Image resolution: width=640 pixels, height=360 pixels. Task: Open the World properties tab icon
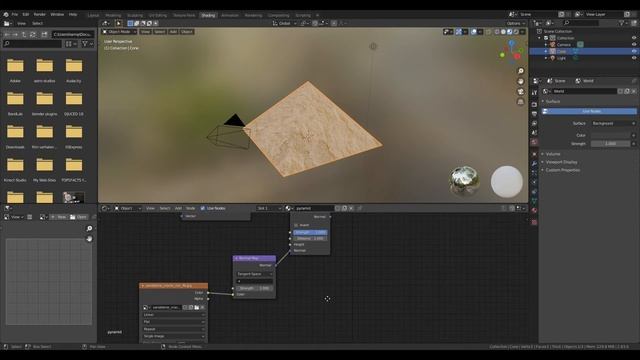click(x=534, y=142)
